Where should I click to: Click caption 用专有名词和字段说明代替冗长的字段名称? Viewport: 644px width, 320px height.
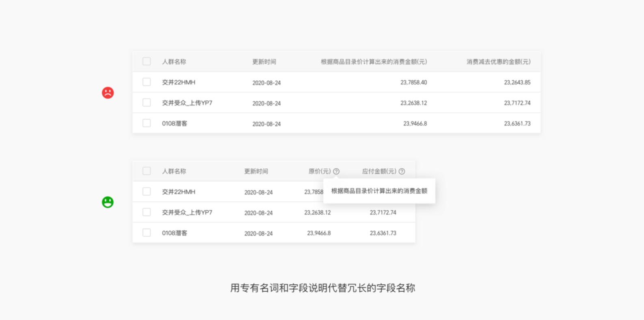(322, 288)
